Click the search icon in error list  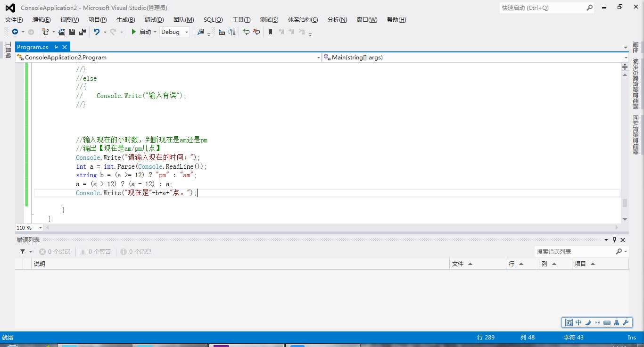[x=619, y=252]
